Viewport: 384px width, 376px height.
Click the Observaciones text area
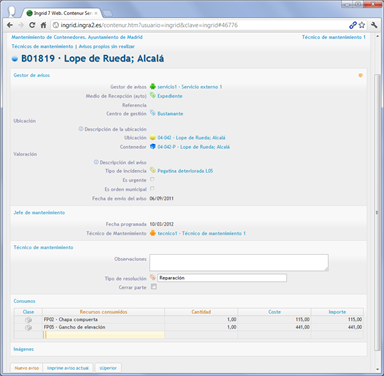tap(239, 262)
